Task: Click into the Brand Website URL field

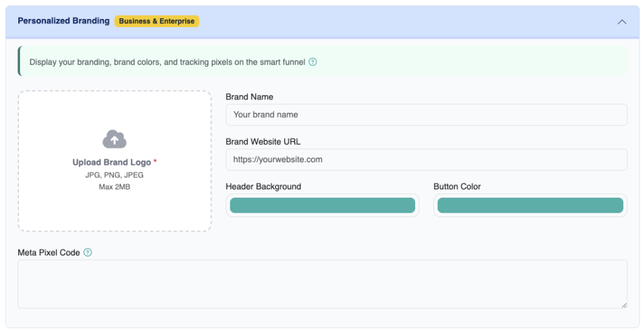Action: (426, 160)
